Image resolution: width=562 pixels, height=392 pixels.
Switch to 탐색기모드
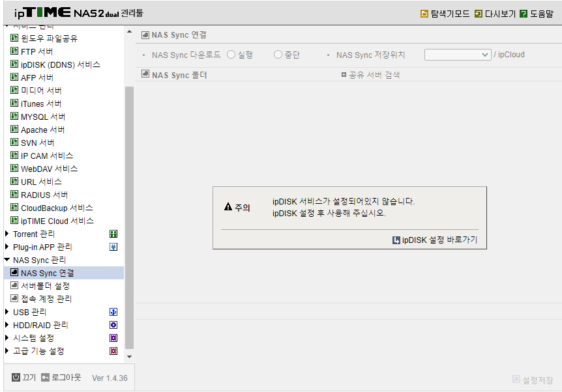pos(445,14)
